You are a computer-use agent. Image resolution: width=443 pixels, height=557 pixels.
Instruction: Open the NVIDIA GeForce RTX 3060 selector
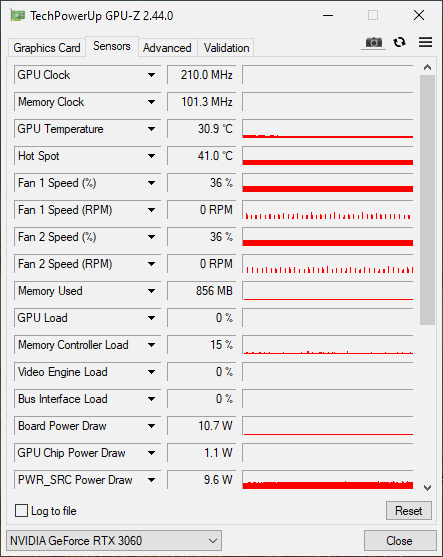pos(114,541)
